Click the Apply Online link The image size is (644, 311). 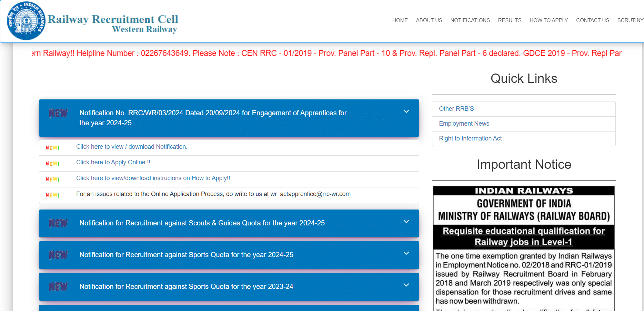(x=113, y=162)
